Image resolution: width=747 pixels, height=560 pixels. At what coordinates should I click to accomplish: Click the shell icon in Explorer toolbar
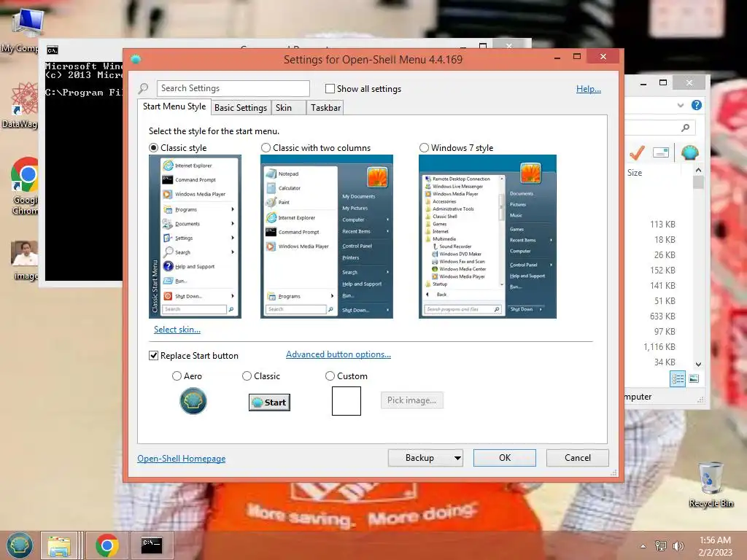(x=690, y=153)
